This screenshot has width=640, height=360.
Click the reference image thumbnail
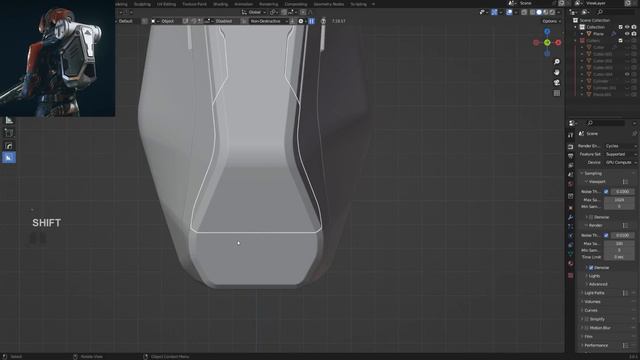tap(57, 58)
